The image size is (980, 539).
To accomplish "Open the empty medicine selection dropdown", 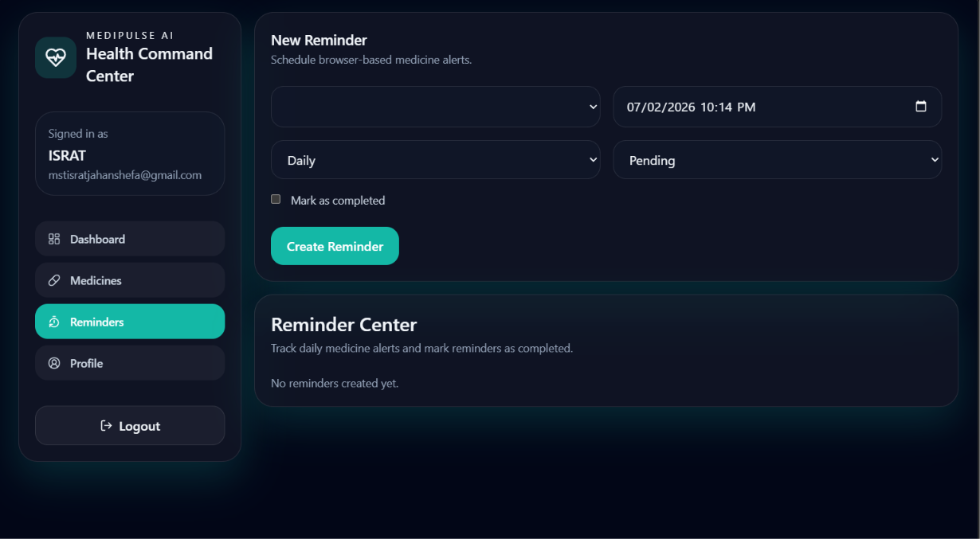I will point(436,107).
